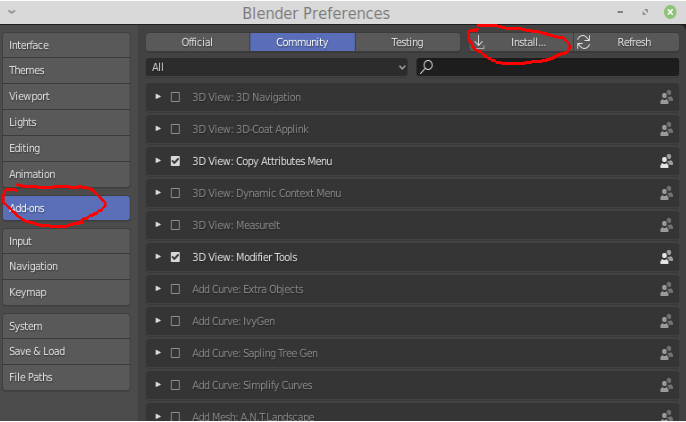Image resolution: width=686 pixels, height=422 pixels.
Task: Open Save & Load preferences section
Action: [x=66, y=351]
